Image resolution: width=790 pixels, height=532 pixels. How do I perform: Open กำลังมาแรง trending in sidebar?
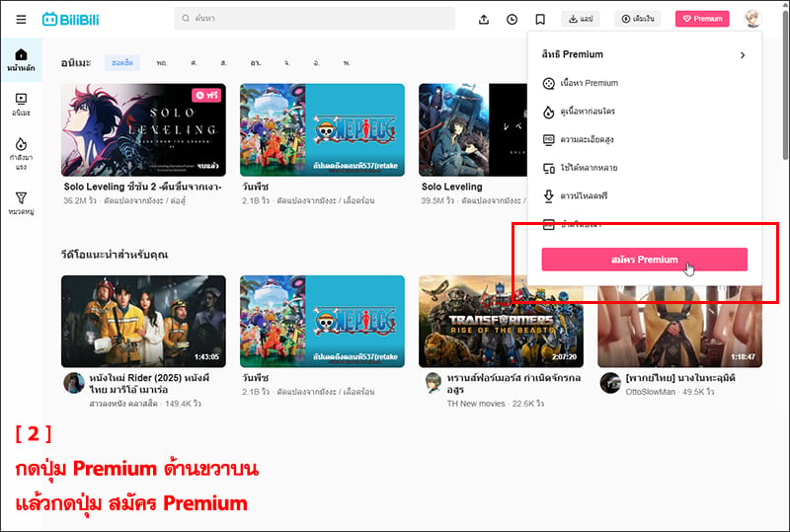point(21,154)
